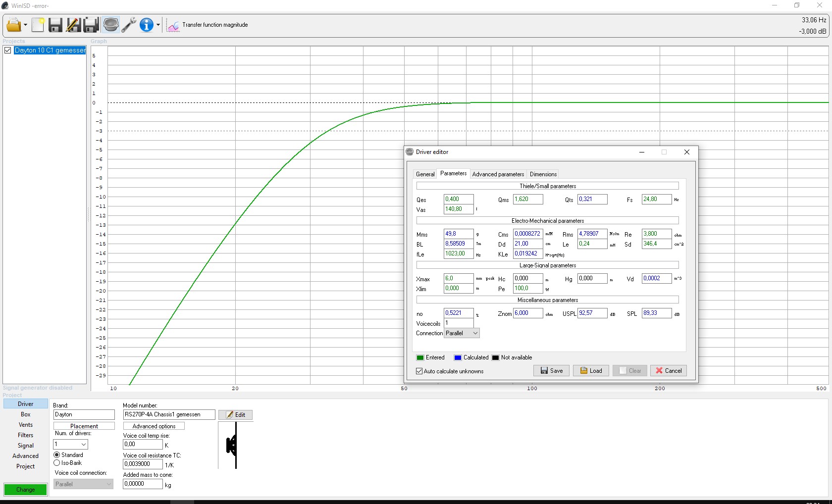Select the Filters project tab
Viewport: 832px width, 504px height.
26,435
